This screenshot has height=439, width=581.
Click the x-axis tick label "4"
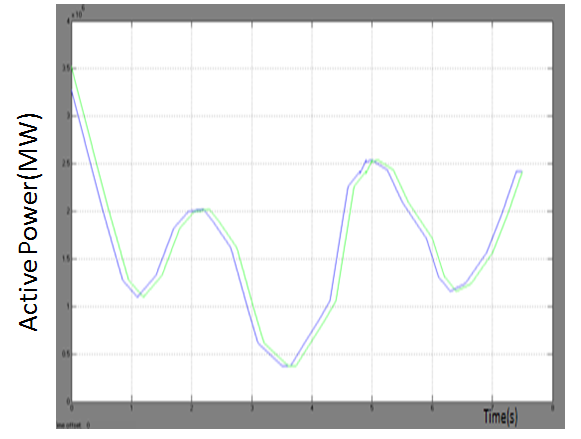(x=312, y=408)
